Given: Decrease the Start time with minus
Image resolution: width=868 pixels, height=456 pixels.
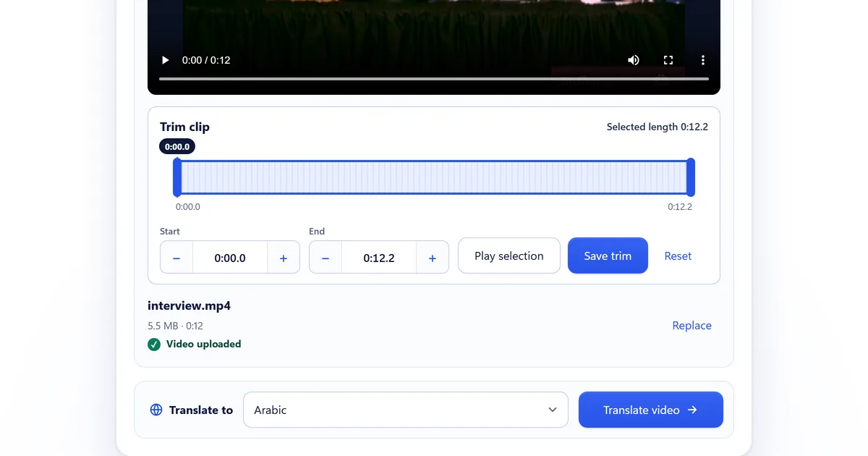Looking at the screenshot, I should (x=176, y=258).
